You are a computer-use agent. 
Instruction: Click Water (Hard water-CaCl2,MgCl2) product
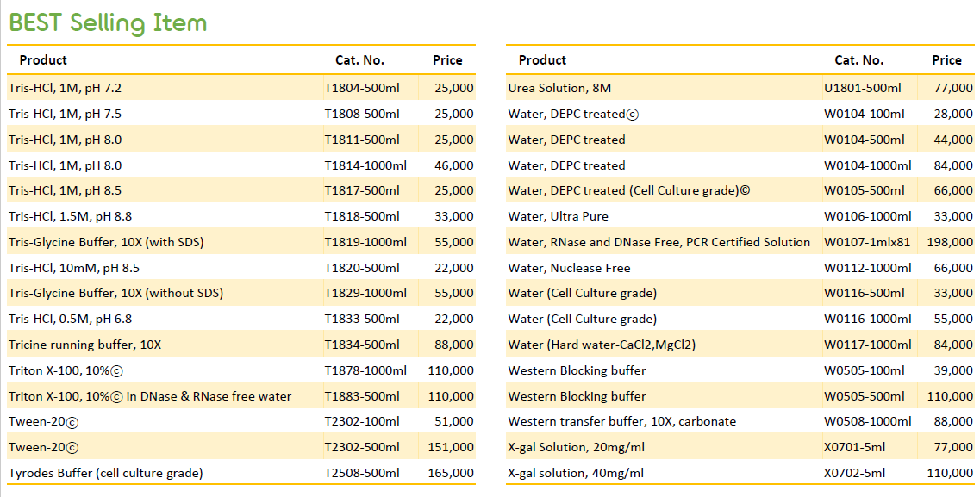[x=602, y=345]
